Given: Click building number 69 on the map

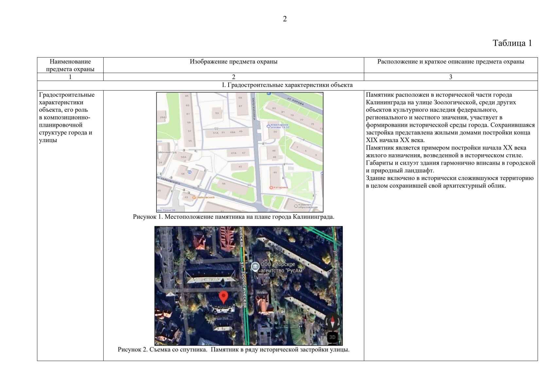Looking at the screenshot, I should pos(240,98).
